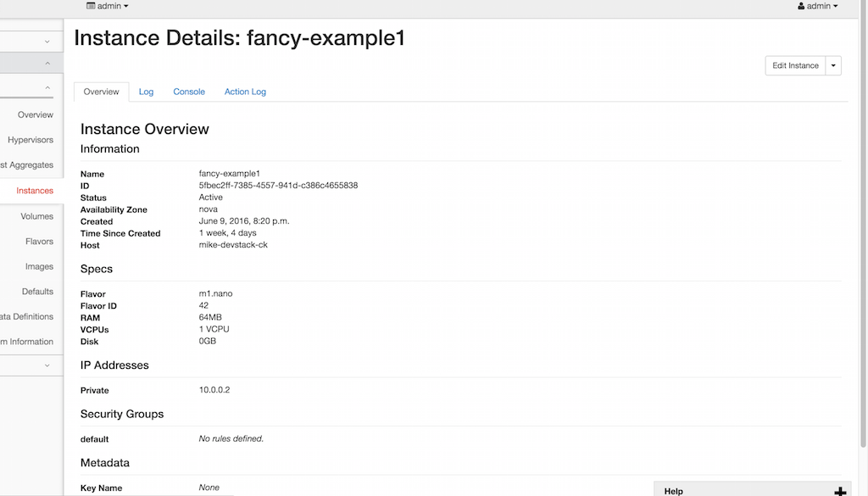Navigate to Images in the sidebar

[x=39, y=266]
